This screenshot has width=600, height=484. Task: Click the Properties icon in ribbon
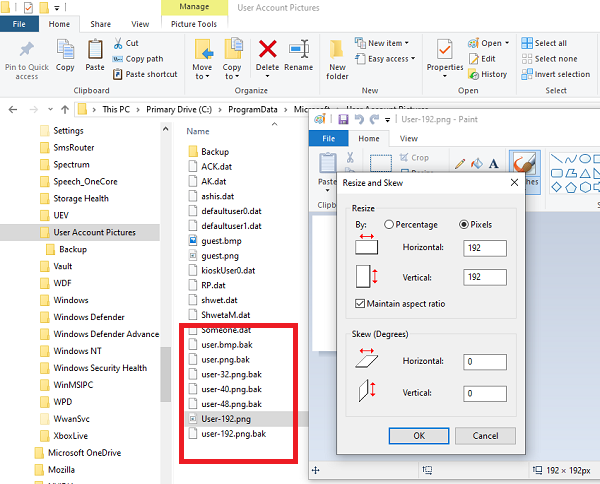(x=445, y=49)
